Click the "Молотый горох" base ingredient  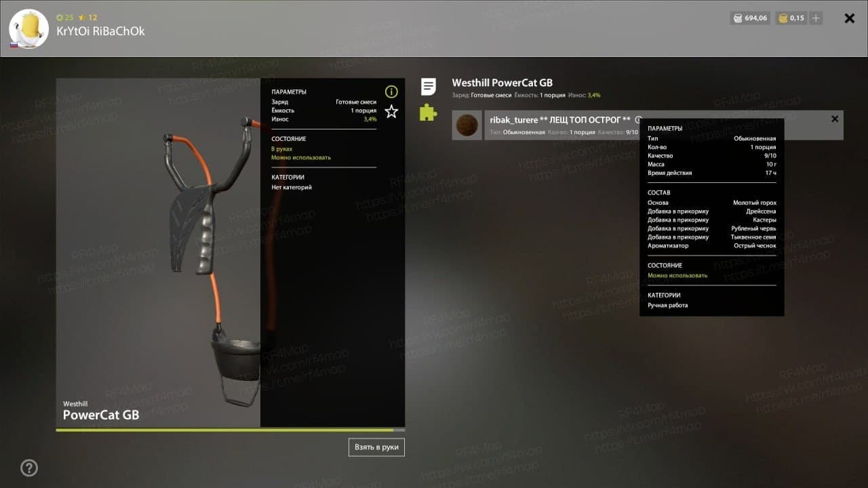point(755,203)
